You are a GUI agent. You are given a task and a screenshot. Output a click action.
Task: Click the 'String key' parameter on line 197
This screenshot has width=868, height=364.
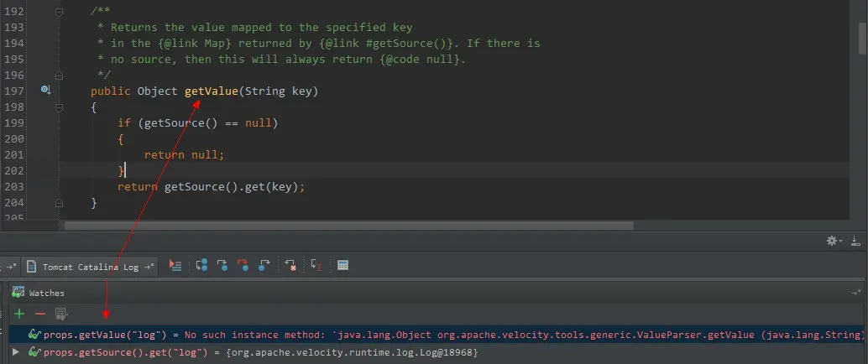pos(279,91)
